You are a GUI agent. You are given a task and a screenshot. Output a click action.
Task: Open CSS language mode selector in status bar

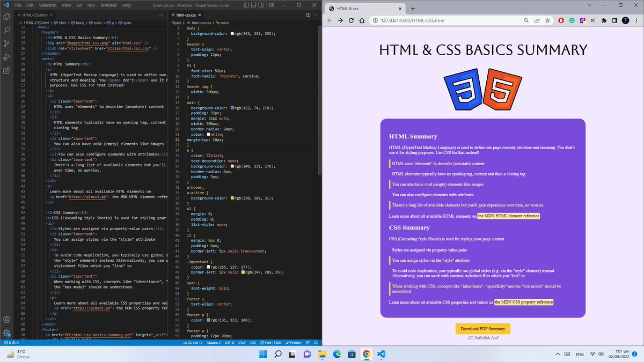click(253, 342)
